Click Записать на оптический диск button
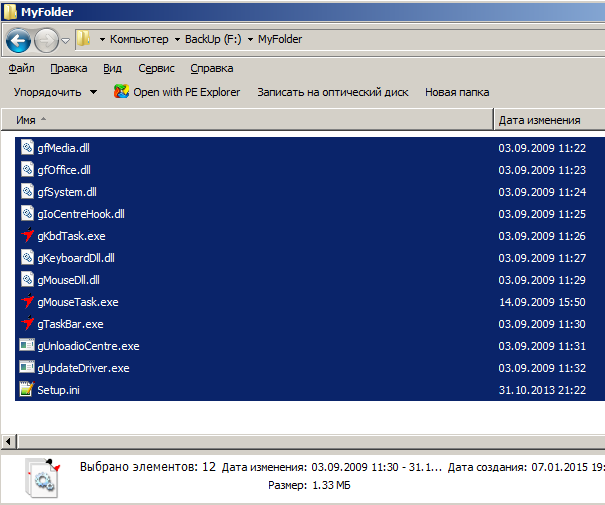This screenshot has height=505, width=605. click(x=333, y=92)
